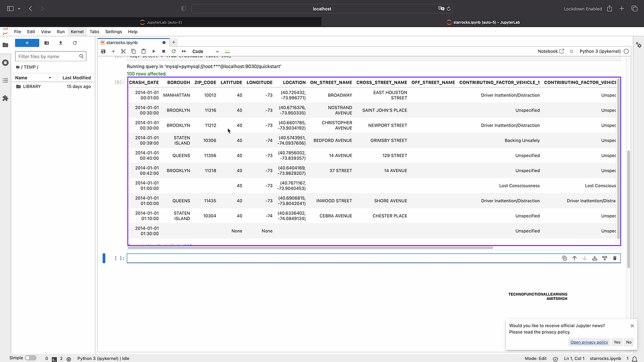Image resolution: width=644 pixels, height=362 pixels.
Task: Cut the selected cell with scissors icon
Action: coord(122,51)
